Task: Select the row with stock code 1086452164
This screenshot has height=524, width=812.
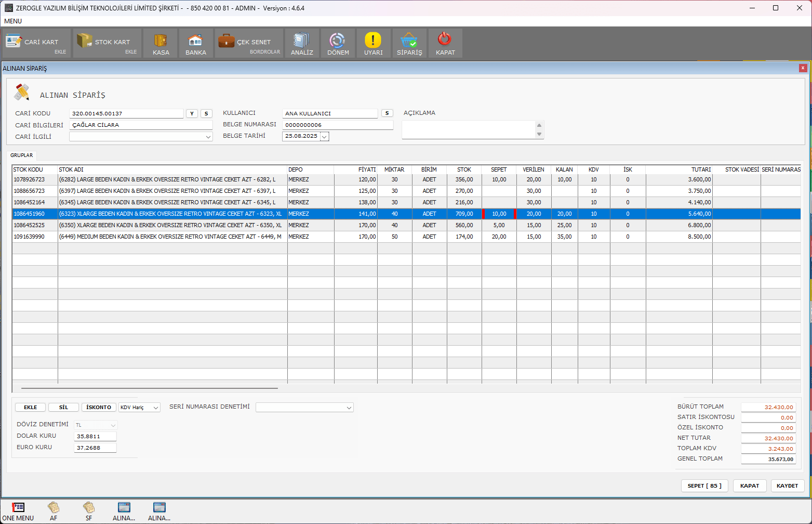Action: pyautogui.click(x=406, y=202)
